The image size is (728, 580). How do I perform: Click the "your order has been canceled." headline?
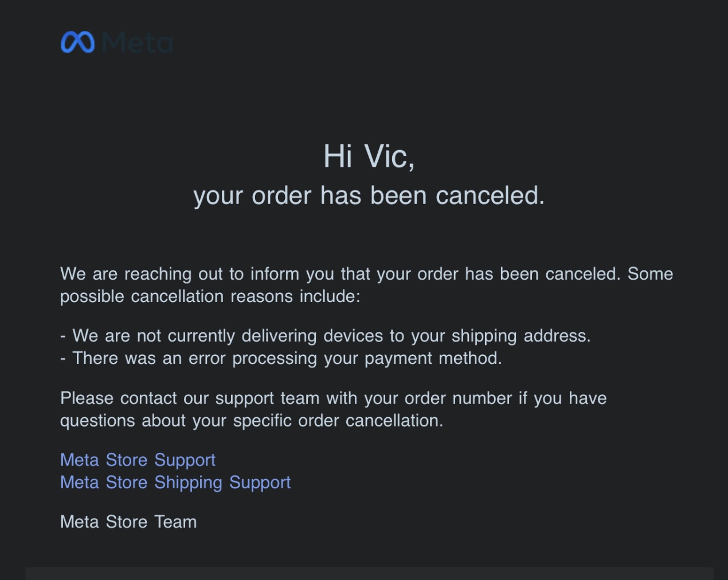click(369, 195)
